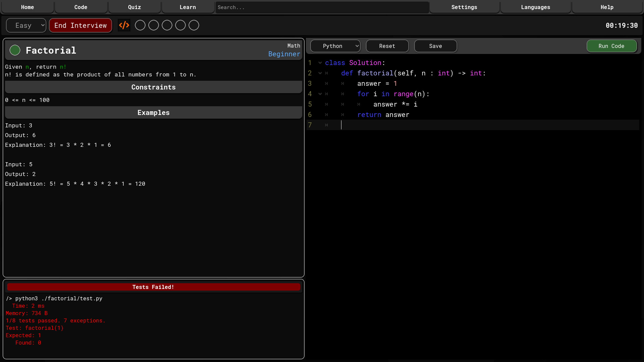End the interview session
This screenshot has width=644, height=362.
[80, 25]
